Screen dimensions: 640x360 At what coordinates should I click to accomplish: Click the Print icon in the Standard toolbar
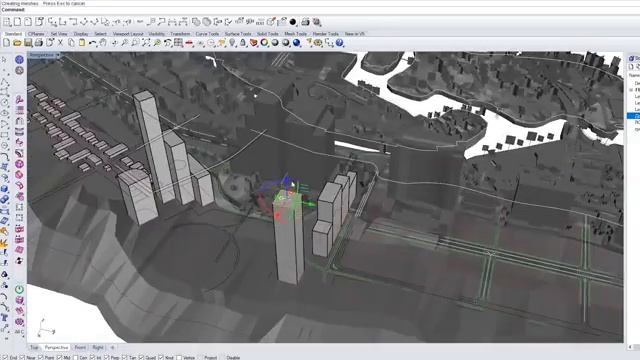click(39, 42)
